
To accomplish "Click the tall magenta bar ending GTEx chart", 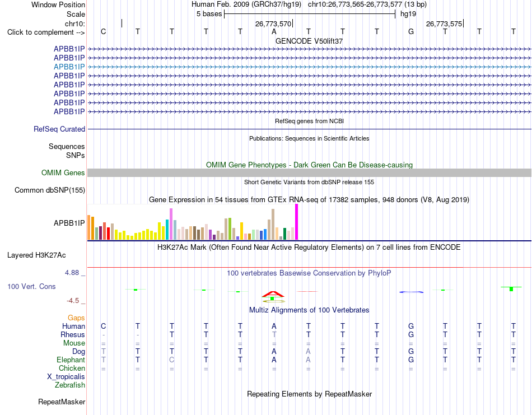I will tap(297, 222).
